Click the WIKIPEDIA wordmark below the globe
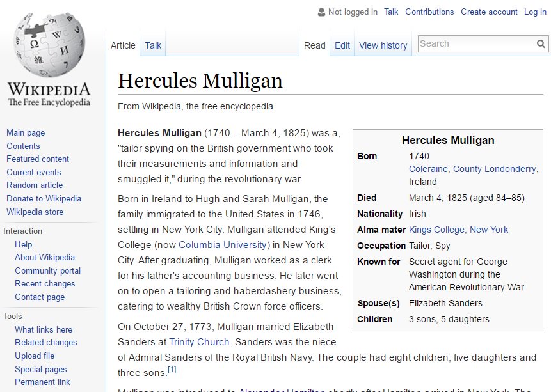Screen dimensions: 551x392 pyautogui.click(x=49, y=90)
